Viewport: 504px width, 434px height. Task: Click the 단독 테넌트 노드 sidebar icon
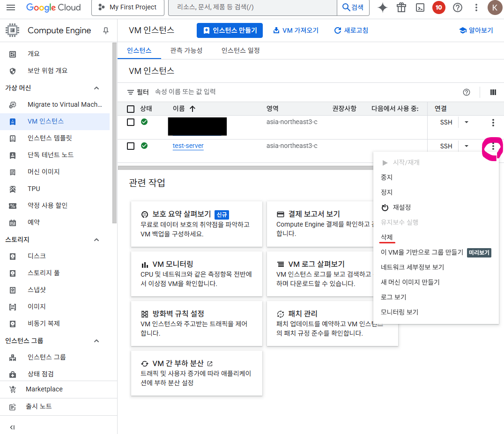pos(13,155)
